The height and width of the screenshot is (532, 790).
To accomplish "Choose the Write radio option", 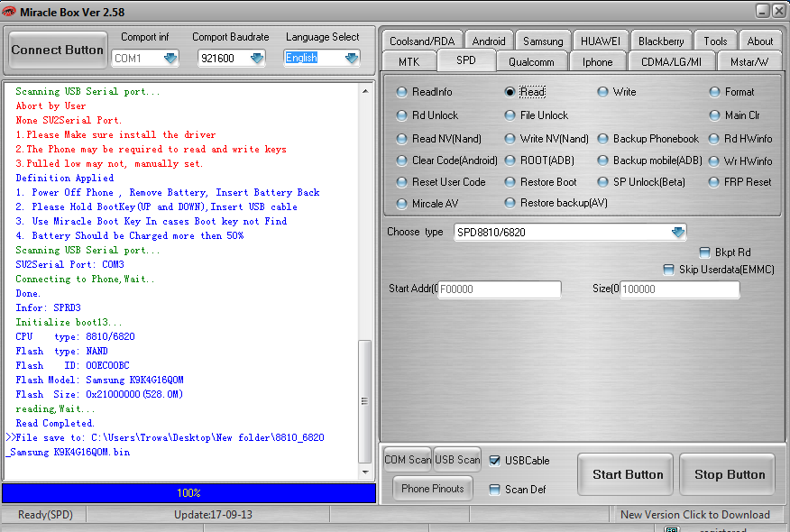I will [x=602, y=92].
